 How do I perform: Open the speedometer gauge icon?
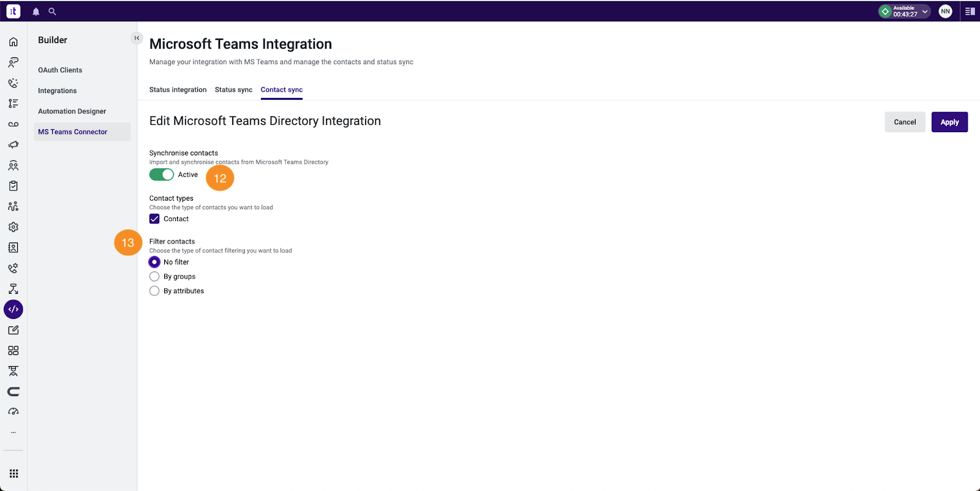click(x=13, y=412)
